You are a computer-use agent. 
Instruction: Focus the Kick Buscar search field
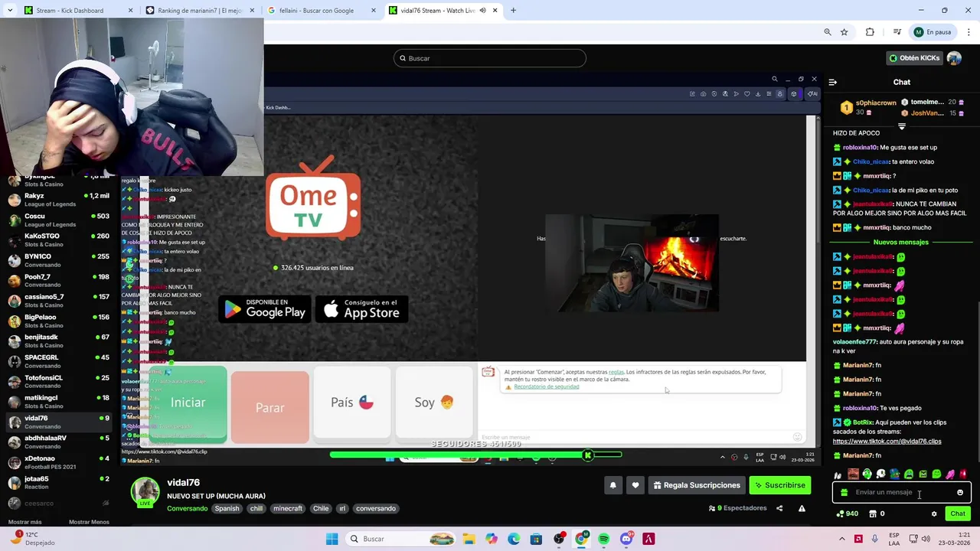[490, 58]
